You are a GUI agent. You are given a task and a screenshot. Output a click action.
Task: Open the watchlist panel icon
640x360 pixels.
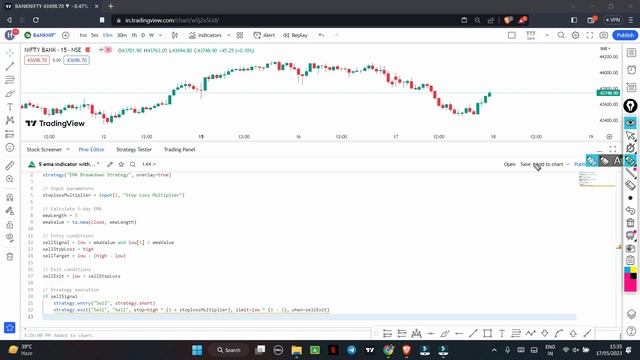[x=631, y=53]
